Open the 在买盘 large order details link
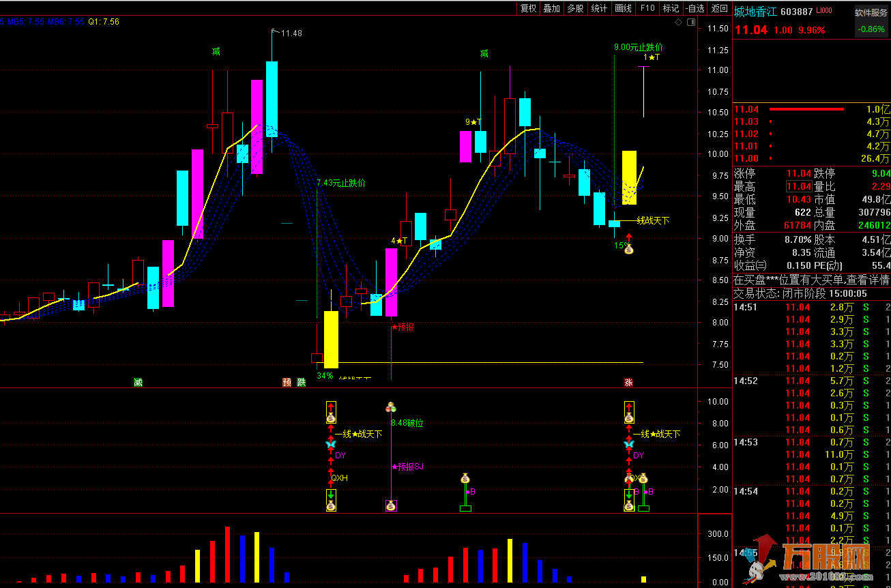The width and height of the screenshot is (891, 588). point(810,280)
